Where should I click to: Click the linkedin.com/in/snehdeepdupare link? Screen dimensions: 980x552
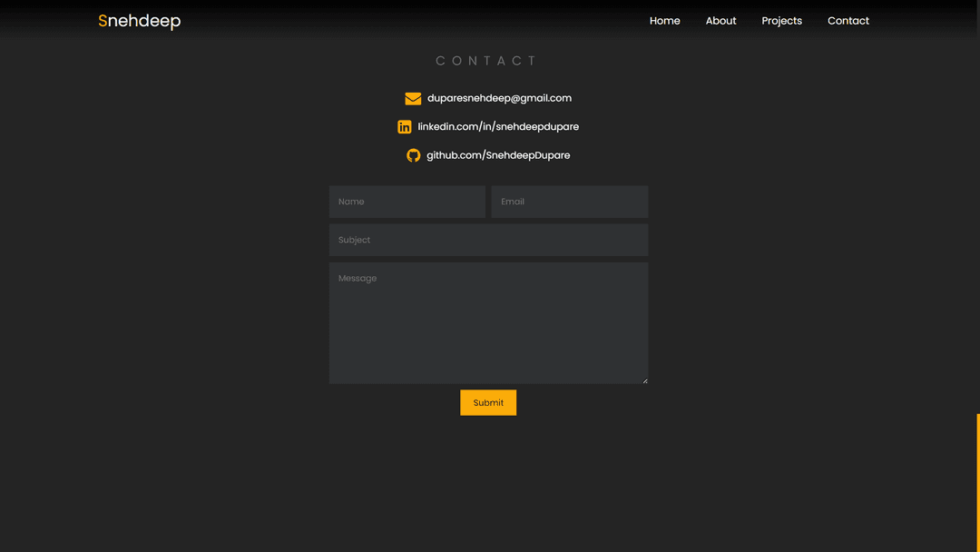tap(497, 126)
